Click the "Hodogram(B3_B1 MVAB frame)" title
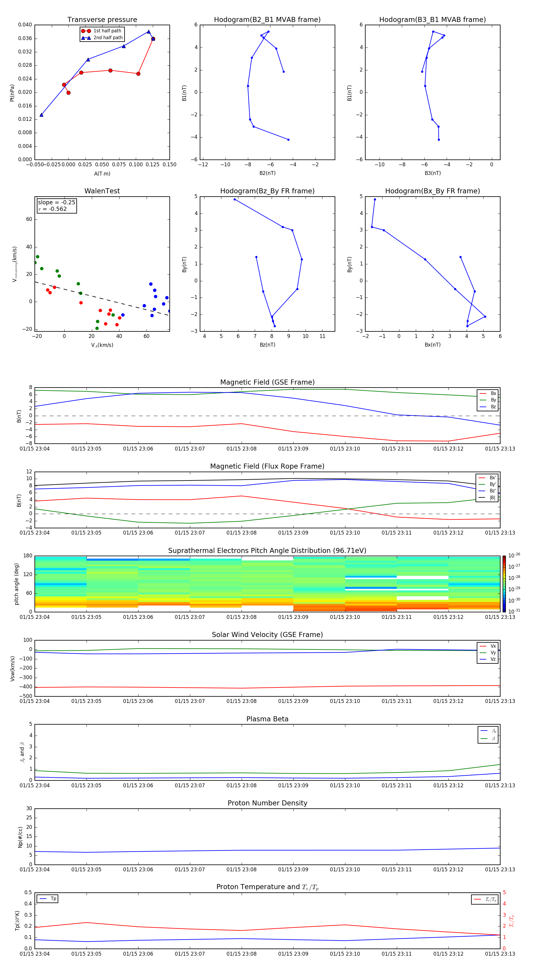 (432, 20)
